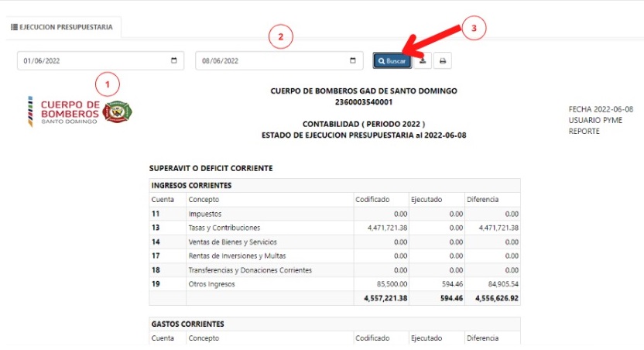Click the end date field 08/06/2022
The width and height of the screenshot is (644, 350).
point(279,61)
